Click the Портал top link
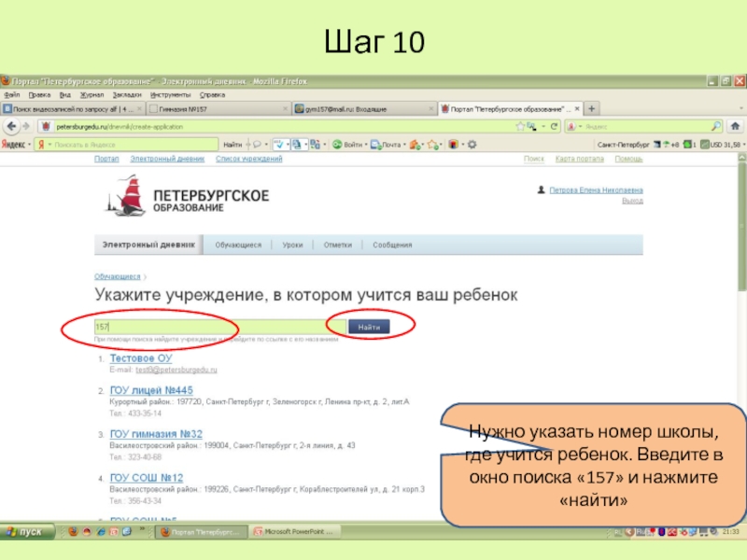The height and width of the screenshot is (560, 747). click(x=106, y=159)
